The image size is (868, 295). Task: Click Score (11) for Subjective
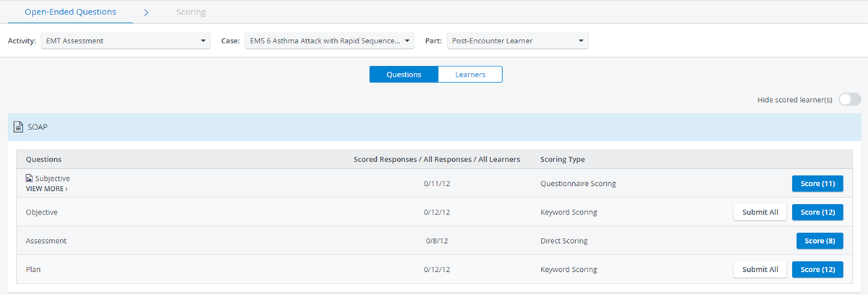817,184
